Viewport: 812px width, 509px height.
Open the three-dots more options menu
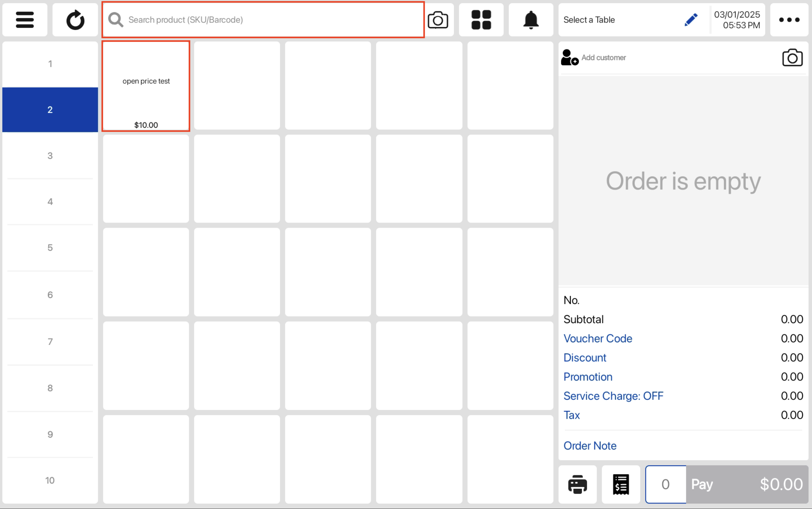789,20
